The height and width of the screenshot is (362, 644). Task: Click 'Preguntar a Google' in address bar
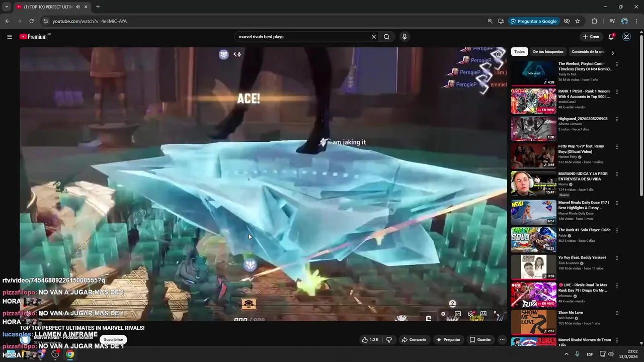click(x=533, y=21)
